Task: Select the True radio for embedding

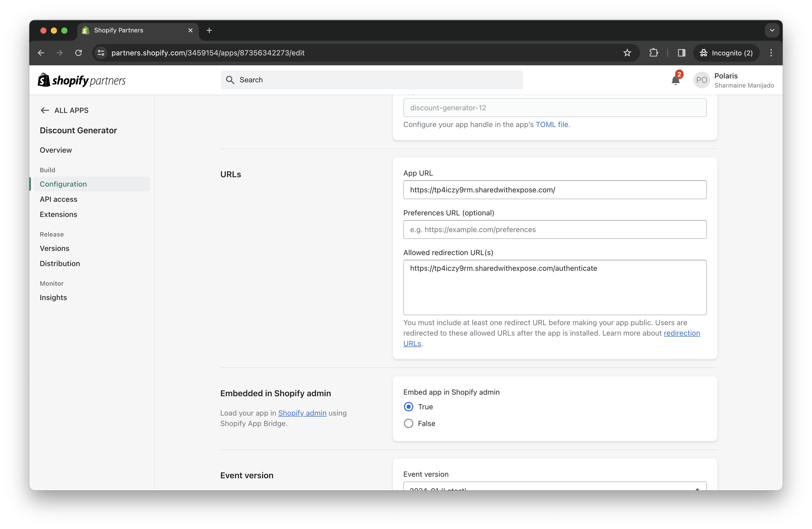Action: 408,407
